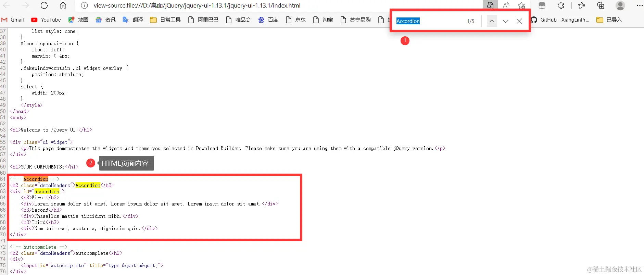Click the 'Lorem ipsum dolor sit amet' div line
The width and height of the screenshot is (644, 275).
coord(150,204)
